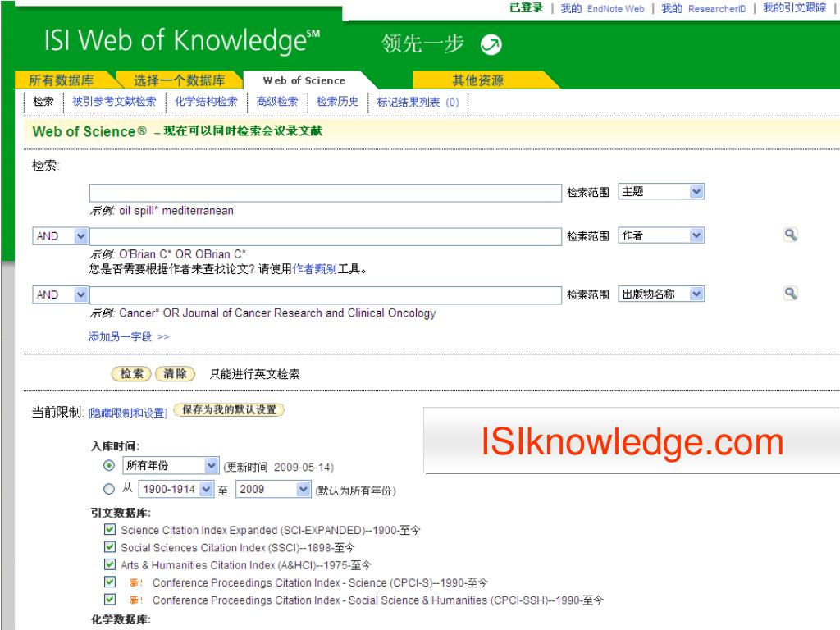Select the 从 year-range radio button
This screenshot has height=630, width=840.
[x=109, y=489]
